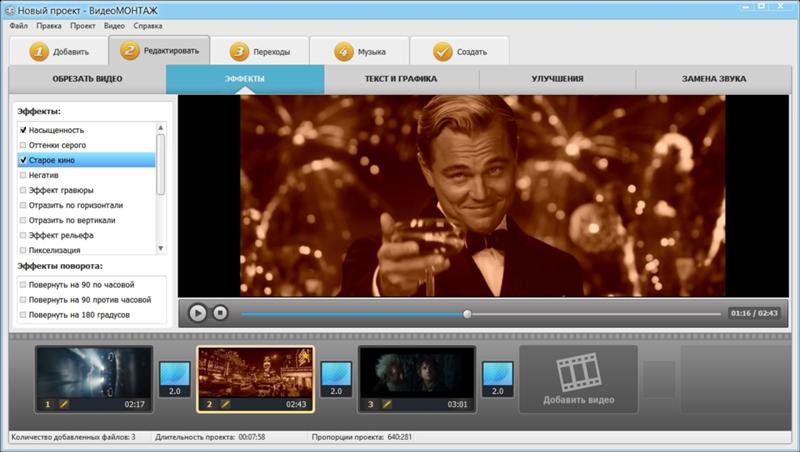Switch to the Добавить step tab
800x452 pixels.
click(59, 52)
